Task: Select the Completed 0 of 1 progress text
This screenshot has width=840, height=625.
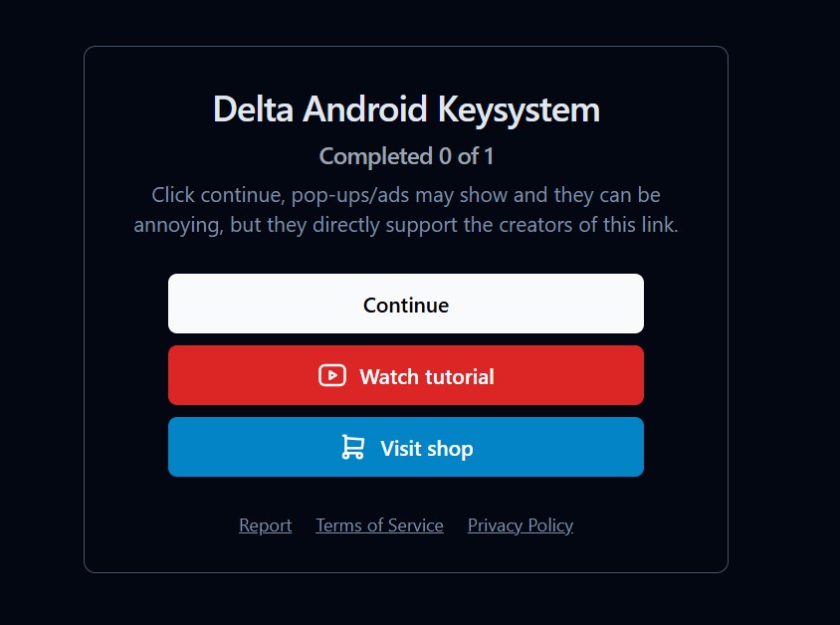Action: [x=406, y=155]
